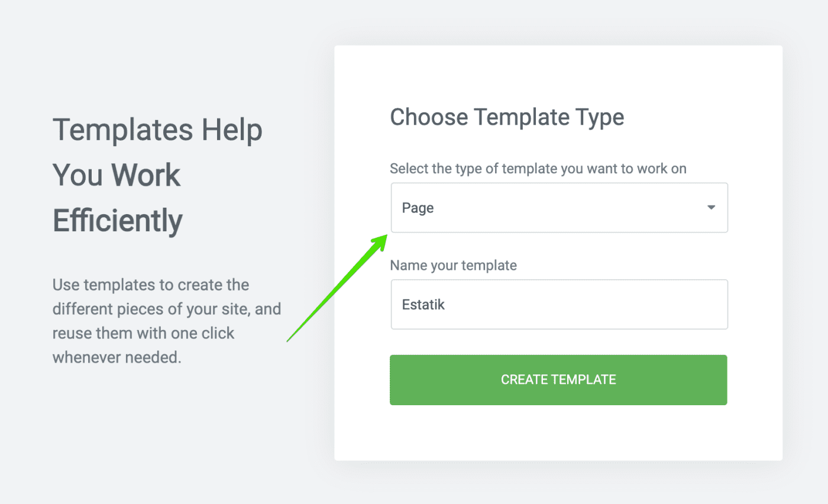
Task: Open the template type dropdown showing Page
Action: pyautogui.click(x=558, y=208)
